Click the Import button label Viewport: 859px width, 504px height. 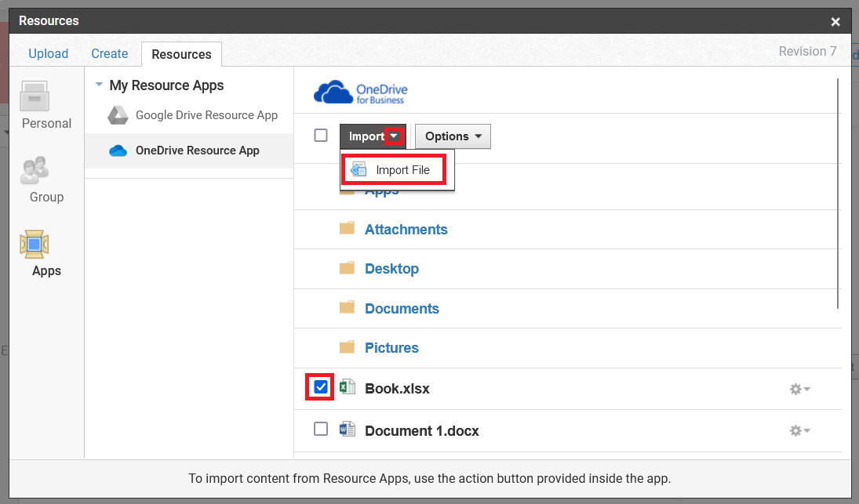366,136
